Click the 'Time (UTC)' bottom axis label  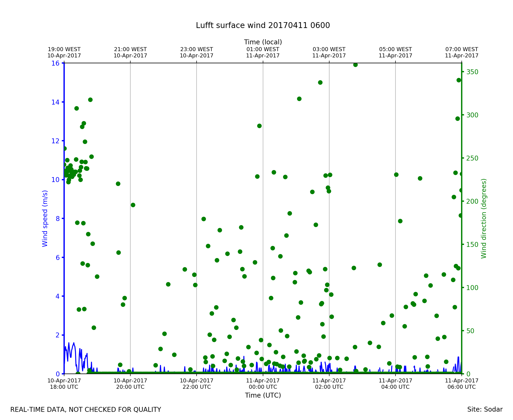point(263,395)
